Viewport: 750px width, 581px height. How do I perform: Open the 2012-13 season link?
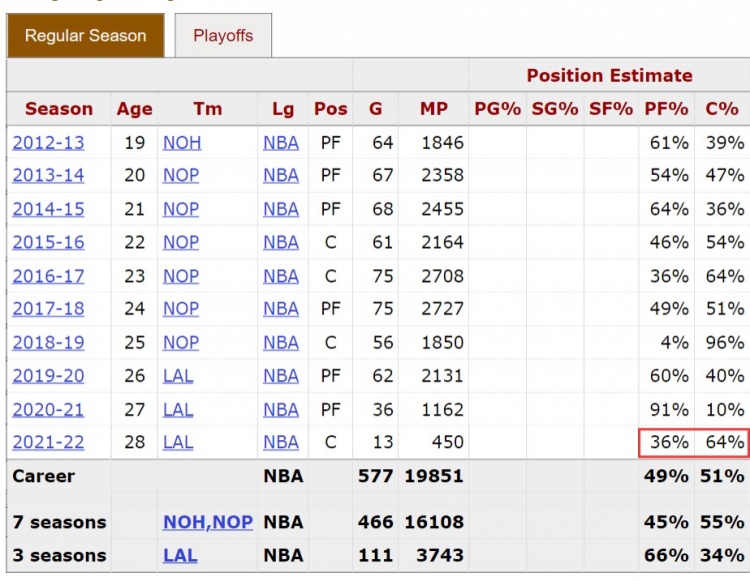click(48, 142)
